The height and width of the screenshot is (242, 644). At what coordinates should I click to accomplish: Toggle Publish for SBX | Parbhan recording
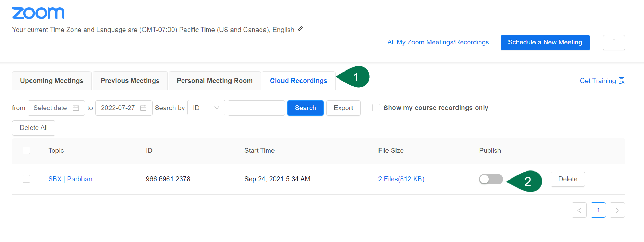pyautogui.click(x=490, y=179)
